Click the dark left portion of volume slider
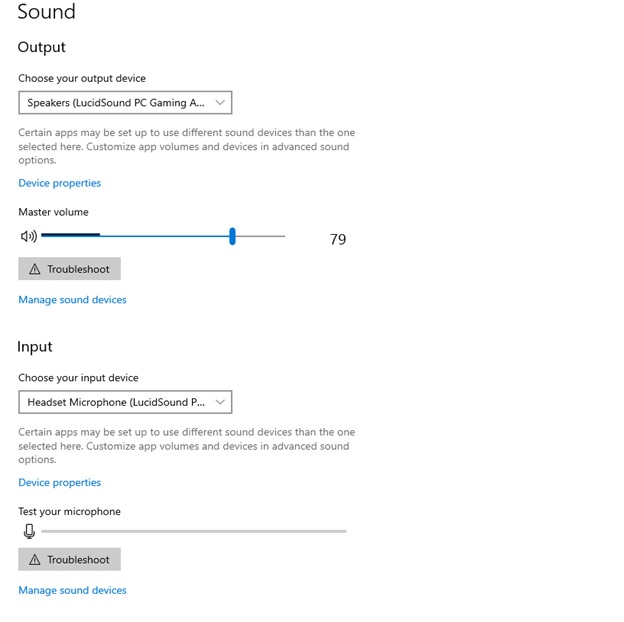Image resolution: width=624 pixels, height=622 pixels. click(x=70, y=235)
